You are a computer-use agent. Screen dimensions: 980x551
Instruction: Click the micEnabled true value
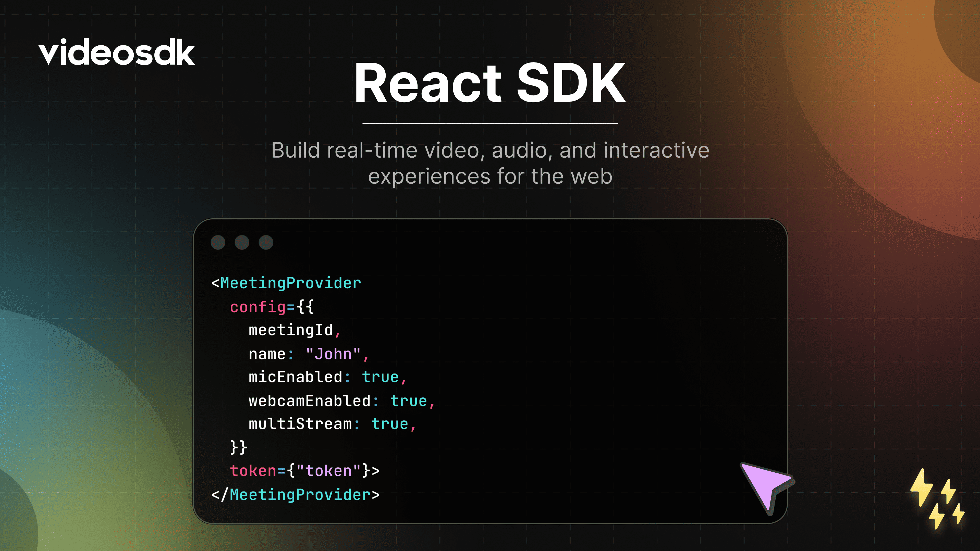pyautogui.click(x=380, y=377)
